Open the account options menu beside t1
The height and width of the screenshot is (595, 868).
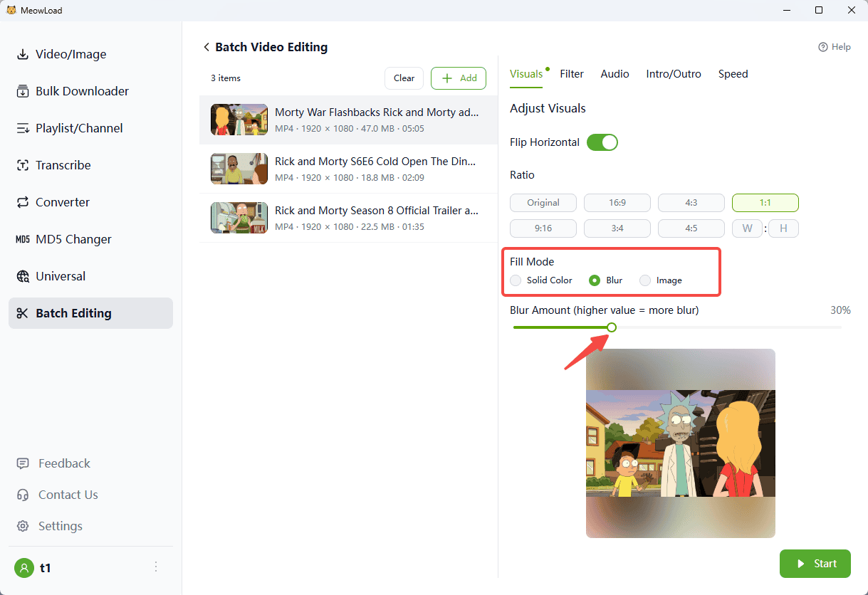156,567
